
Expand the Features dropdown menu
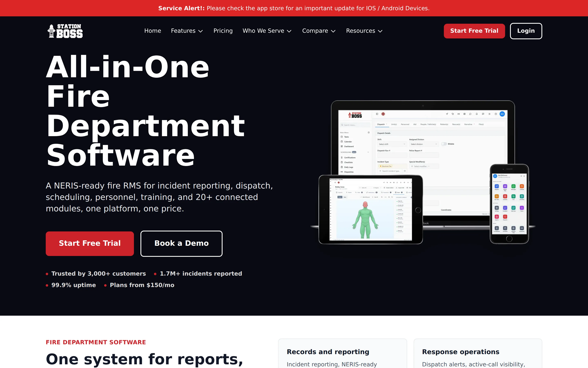click(187, 31)
